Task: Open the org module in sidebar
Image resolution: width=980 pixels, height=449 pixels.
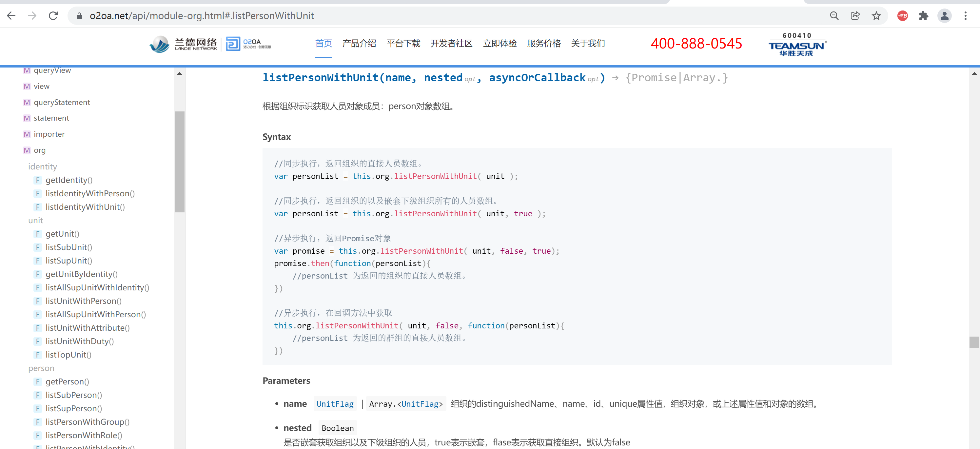Action: pyautogui.click(x=40, y=150)
